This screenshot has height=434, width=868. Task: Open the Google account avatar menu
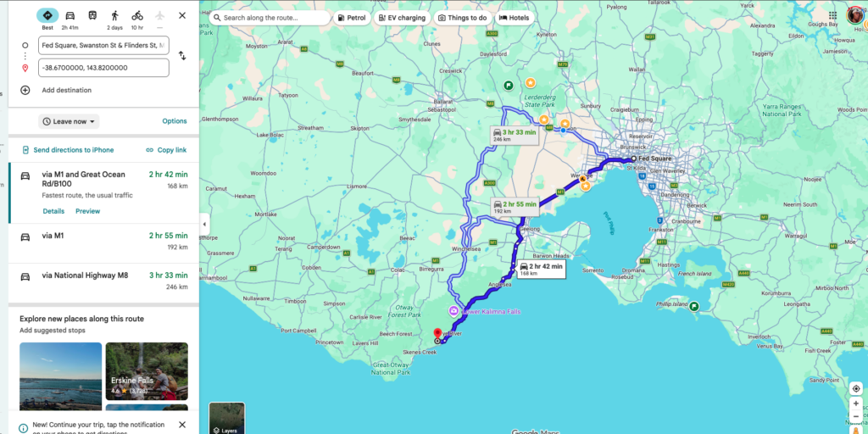(x=854, y=15)
